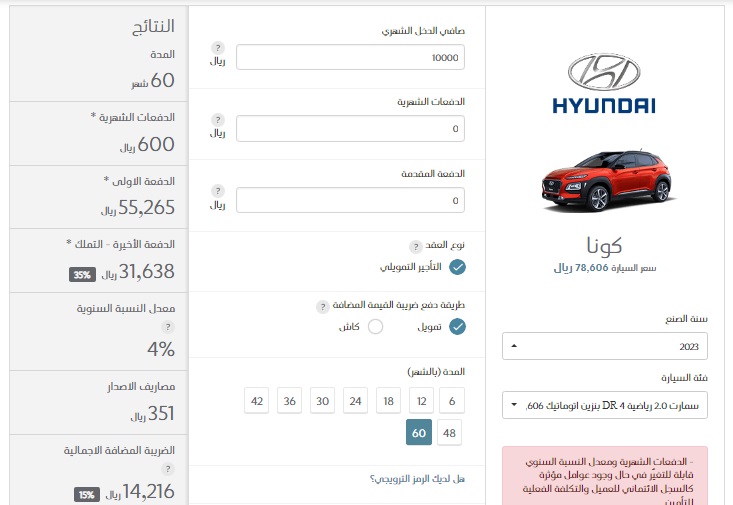The width and height of the screenshot is (733, 505).
Task: Choose 18 months duration
Action: click(x=388, y=400)
